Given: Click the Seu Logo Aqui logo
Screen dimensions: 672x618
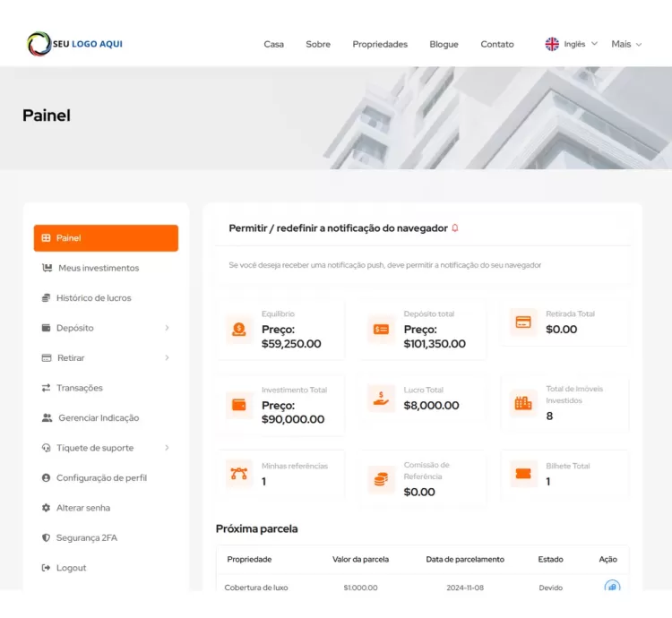Looking at the screenshot, I should coord(74,44).
